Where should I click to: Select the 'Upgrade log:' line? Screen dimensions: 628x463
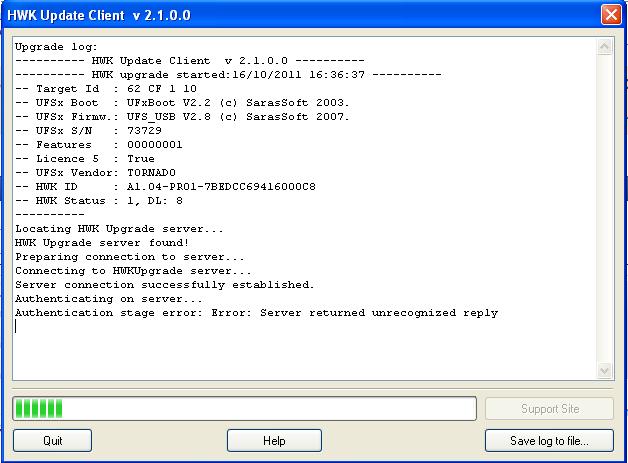56,47
